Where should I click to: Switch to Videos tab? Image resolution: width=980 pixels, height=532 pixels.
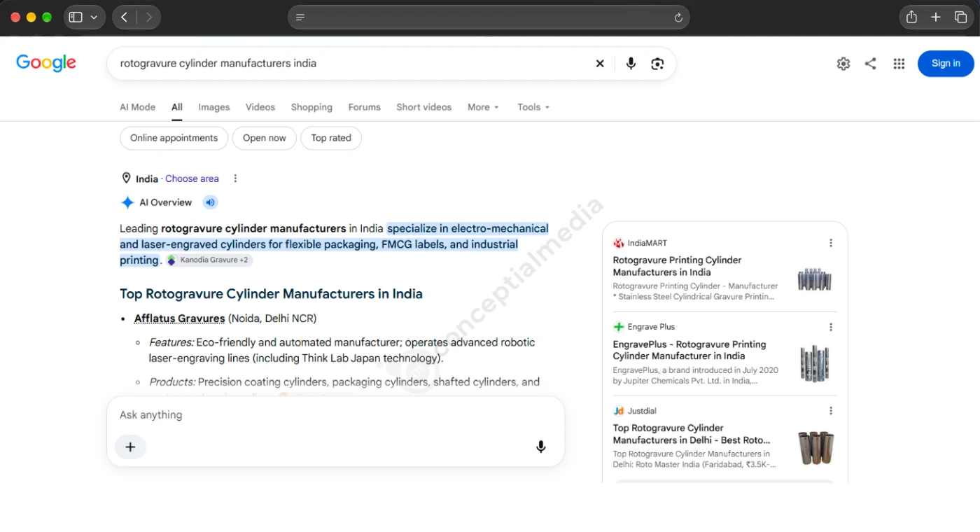click(260, 107)
